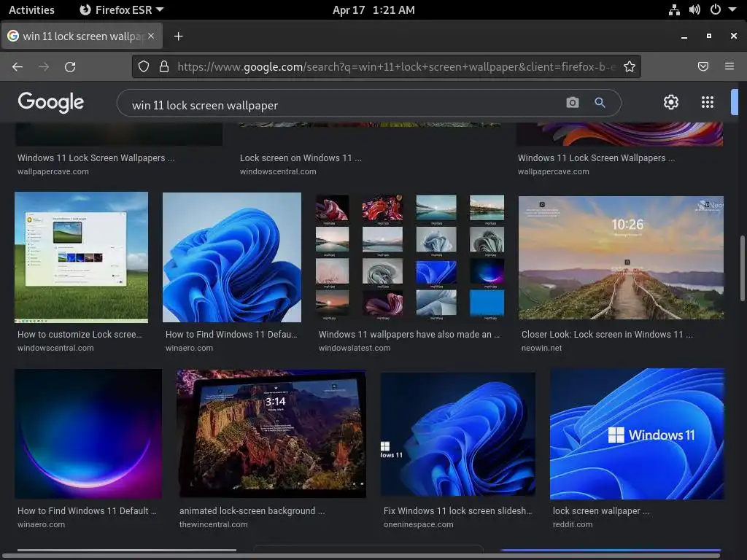Open power icon in system menu

point(715,10)
